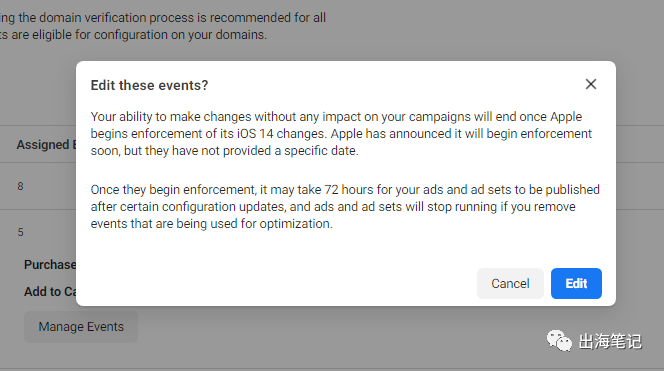The image size is (664, 371).
Task: Select the row showing 5 assigned events
Action: [38, 232]
